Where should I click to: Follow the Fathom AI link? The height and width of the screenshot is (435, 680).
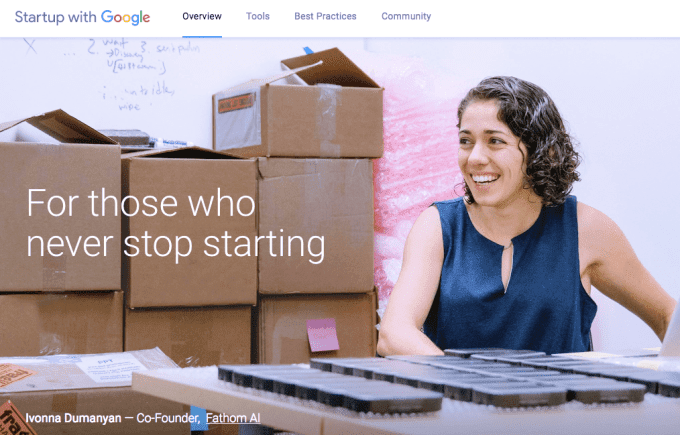click(233, 418)
